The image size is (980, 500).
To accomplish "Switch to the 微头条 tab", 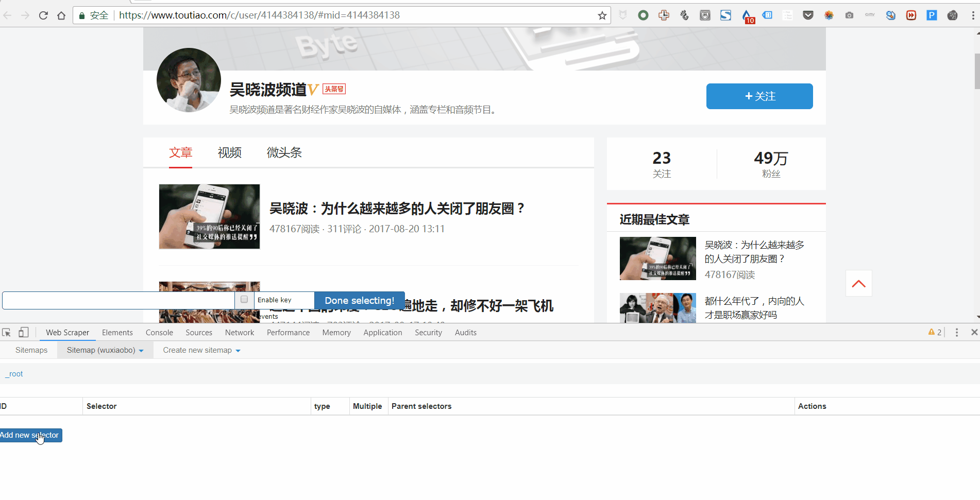I will click(x=284, y=152).
